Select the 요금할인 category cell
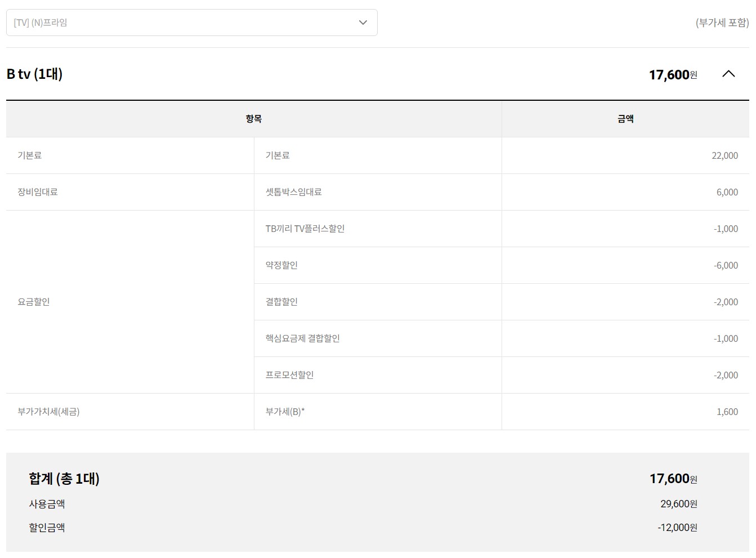 130,302
